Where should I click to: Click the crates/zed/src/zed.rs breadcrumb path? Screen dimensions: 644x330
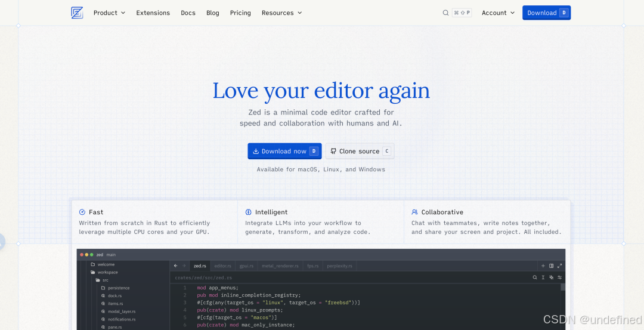[203, 277]
